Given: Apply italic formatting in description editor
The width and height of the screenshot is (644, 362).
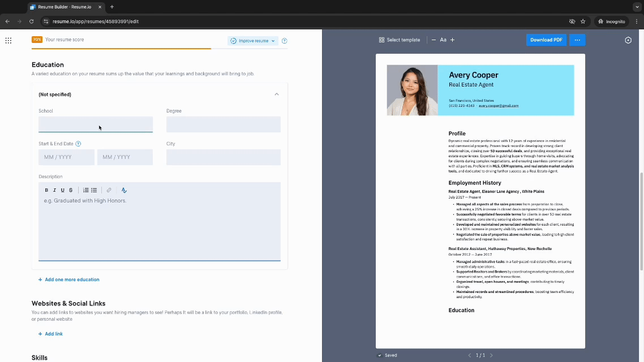Looking at the screenshot, I should [x=54, y=189].
